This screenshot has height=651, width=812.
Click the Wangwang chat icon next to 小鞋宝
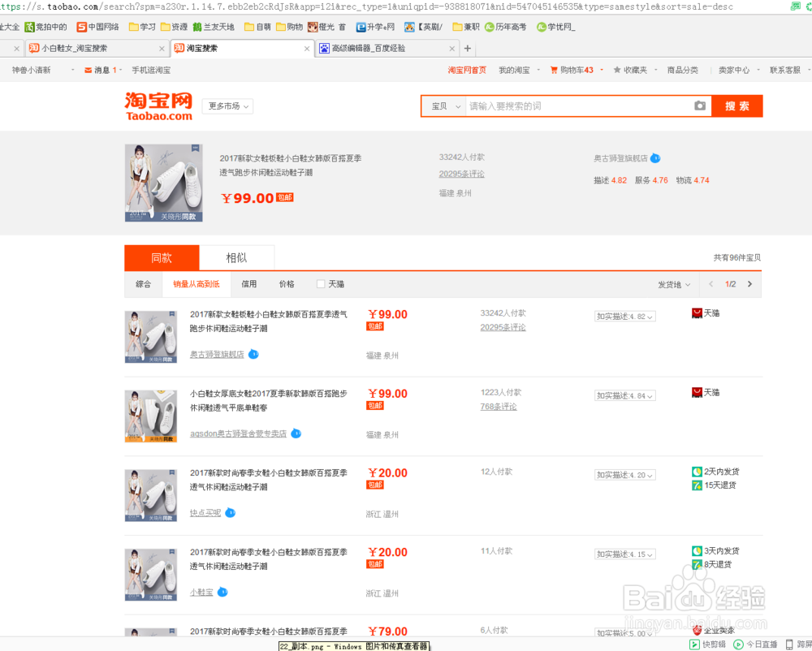coord(222,592)
